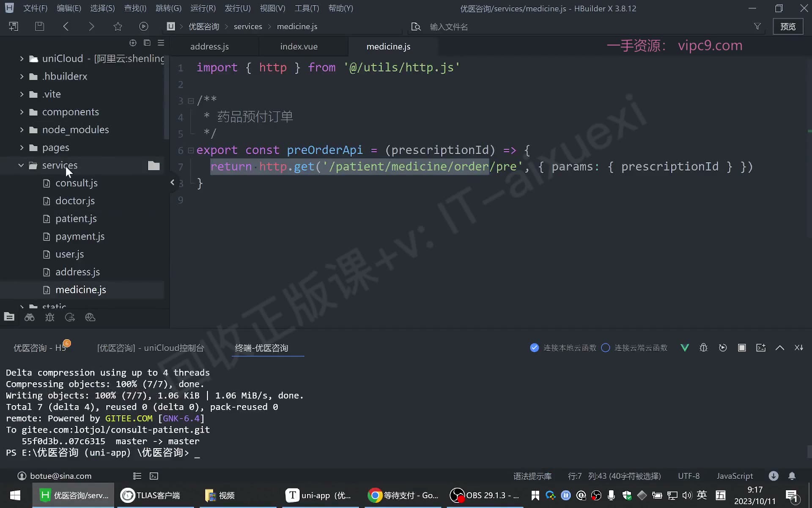Image resolution: width=812 pixels, height=508 pixels.
Task: Expand the uniCloud folder
Action: pos(22,58)
